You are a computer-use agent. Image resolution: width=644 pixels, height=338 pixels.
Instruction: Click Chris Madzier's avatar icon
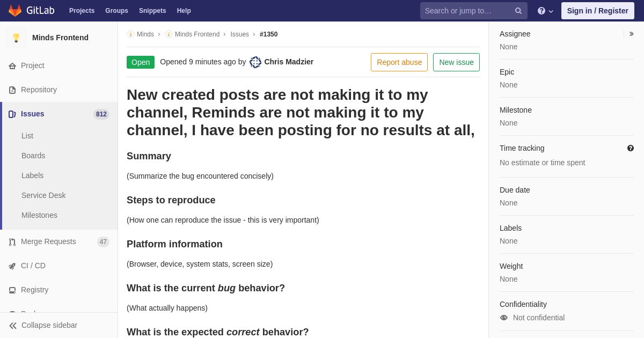[x=255, y=62]
